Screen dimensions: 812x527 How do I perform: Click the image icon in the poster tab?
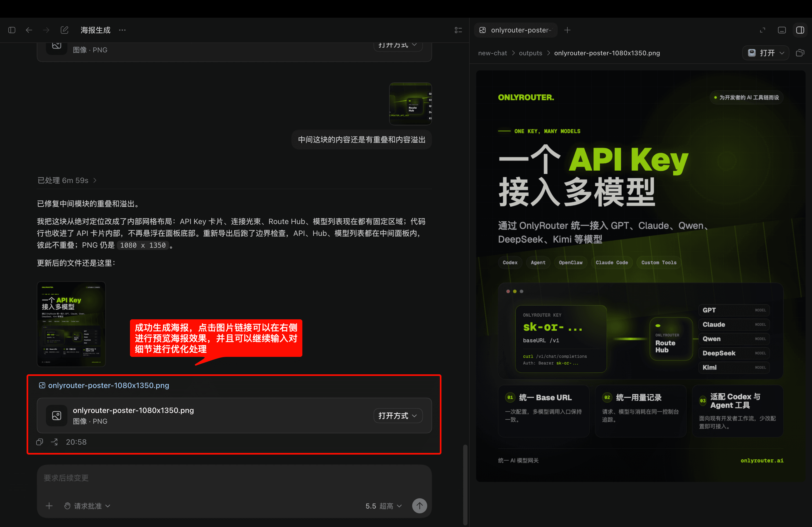(483, 30)
